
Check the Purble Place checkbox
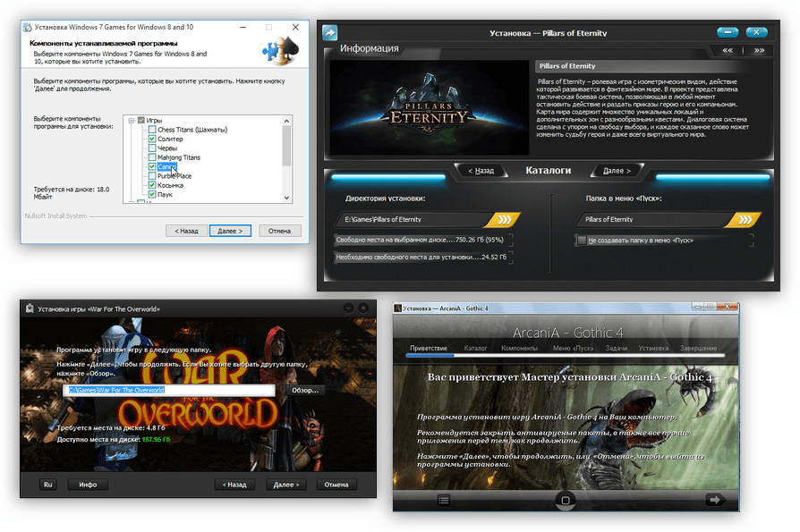click(x=152, y=176)
